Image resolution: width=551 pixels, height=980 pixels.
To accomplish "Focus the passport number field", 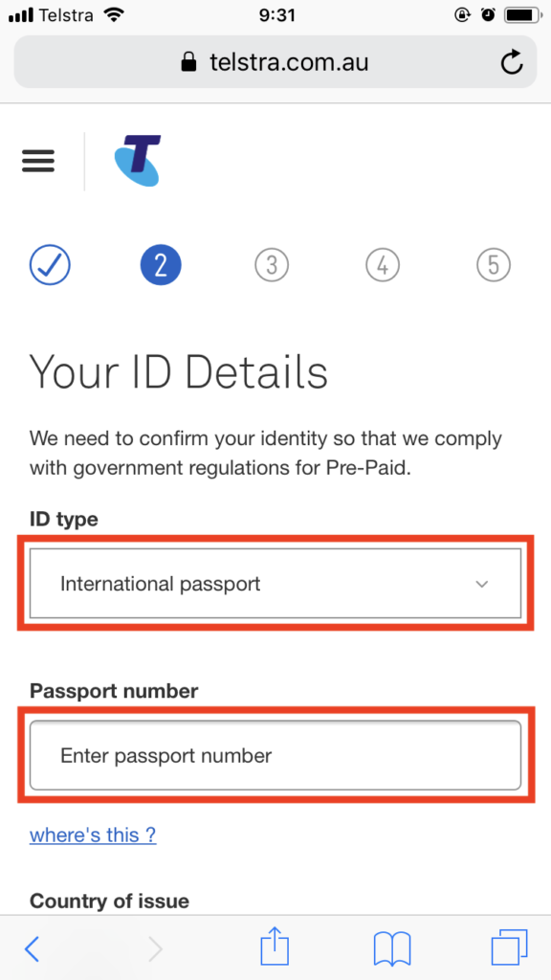I will click(275, 756).
